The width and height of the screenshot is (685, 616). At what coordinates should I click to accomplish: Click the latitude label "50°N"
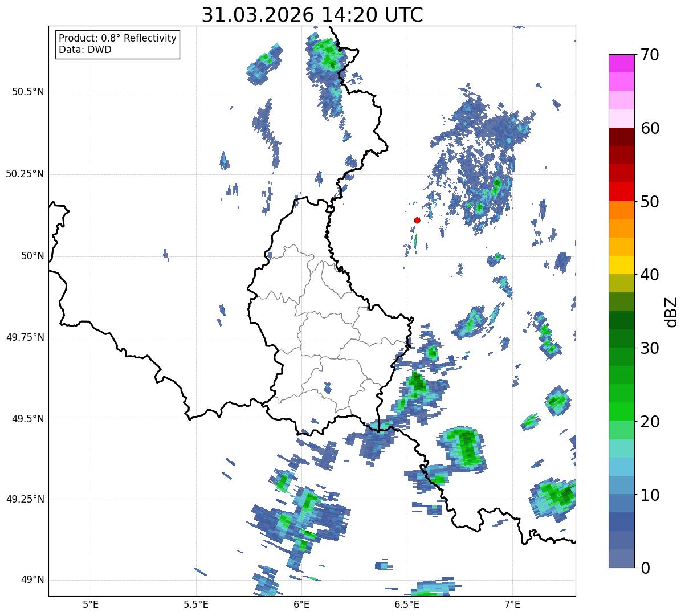click(32, 256)
